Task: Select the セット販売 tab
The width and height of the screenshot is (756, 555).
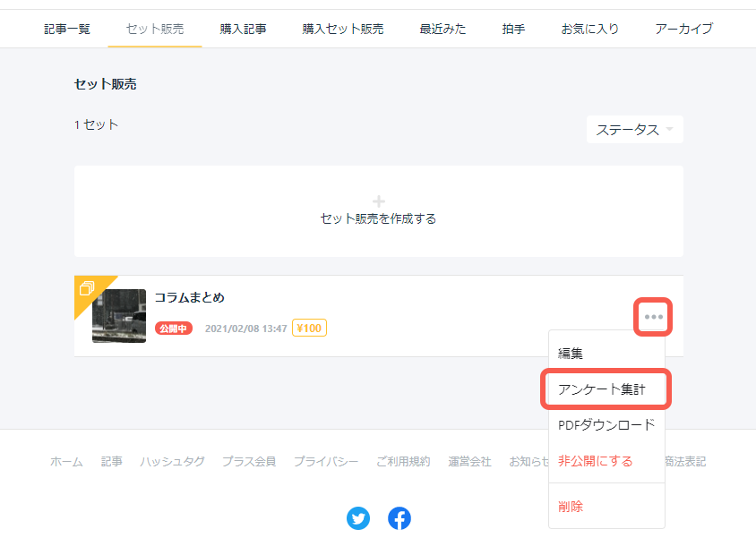Action: (x=155, y=29)
